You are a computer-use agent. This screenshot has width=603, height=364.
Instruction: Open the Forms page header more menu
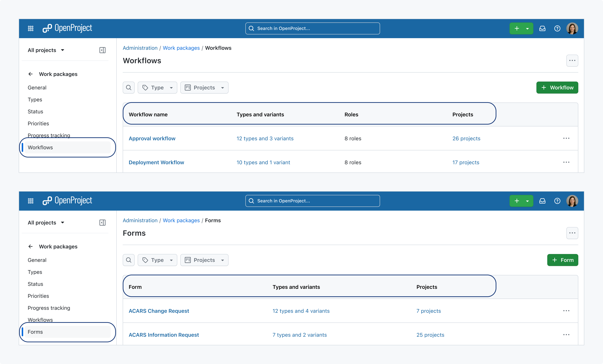click(572, 233)
